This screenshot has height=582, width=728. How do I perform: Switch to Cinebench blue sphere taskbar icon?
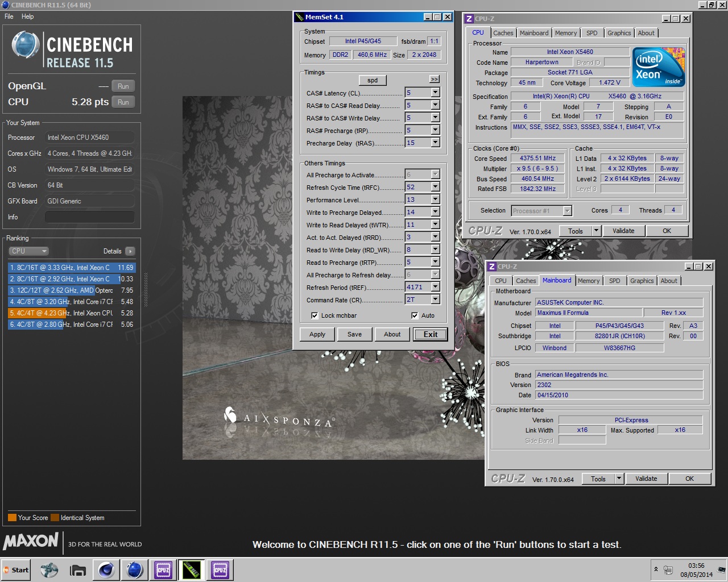tap(134, 570)
